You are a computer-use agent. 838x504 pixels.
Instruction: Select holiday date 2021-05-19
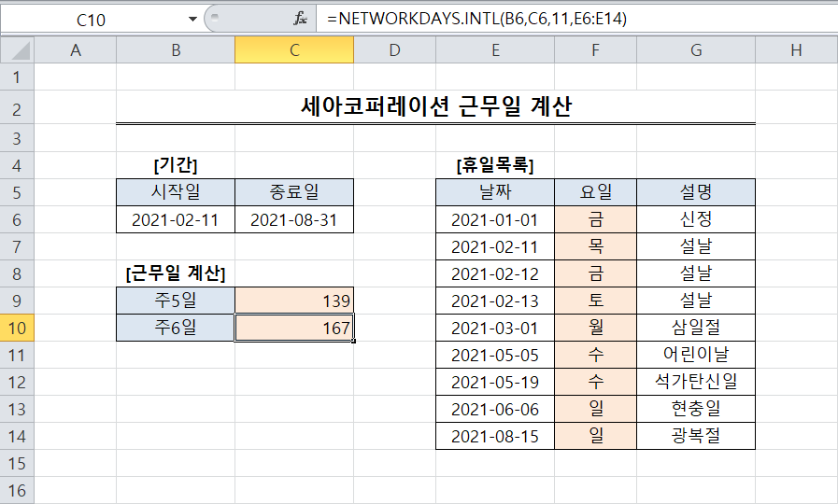[x=495, y=383]
